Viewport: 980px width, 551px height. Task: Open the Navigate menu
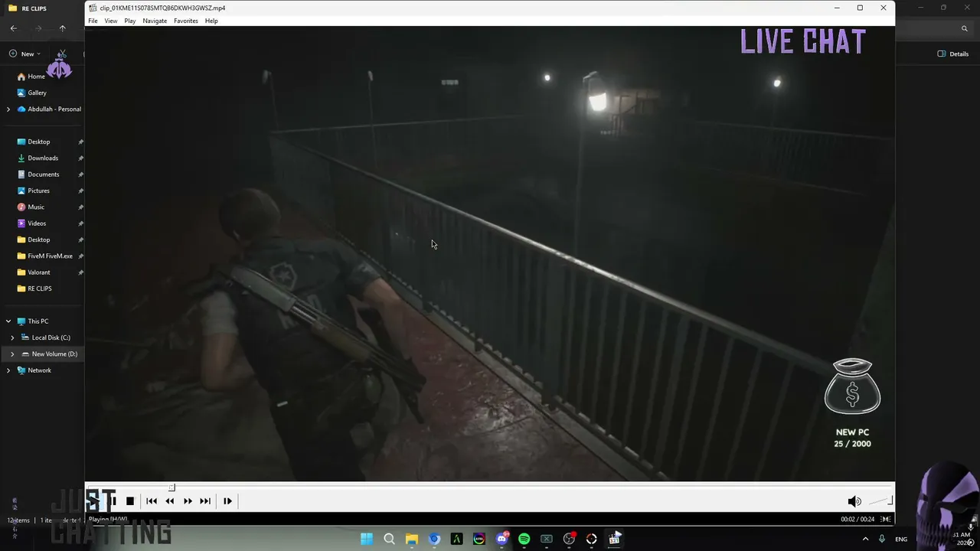click(x=155, y=21)
